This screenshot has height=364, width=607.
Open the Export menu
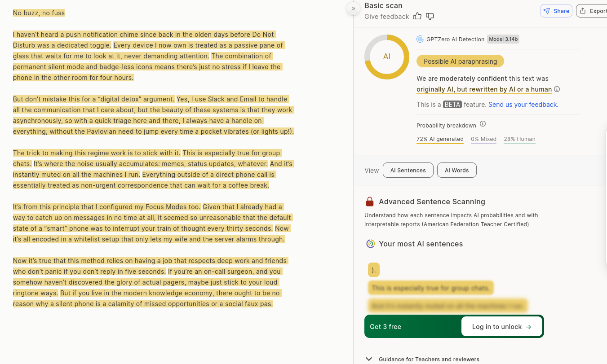click(x=593, y=11)
